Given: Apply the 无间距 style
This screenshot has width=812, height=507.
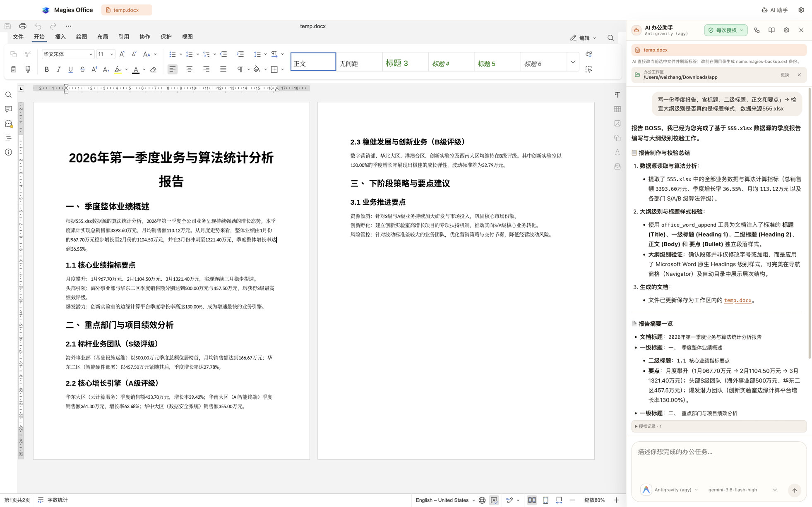Looking at the screenshot, I should pos(359,62).
